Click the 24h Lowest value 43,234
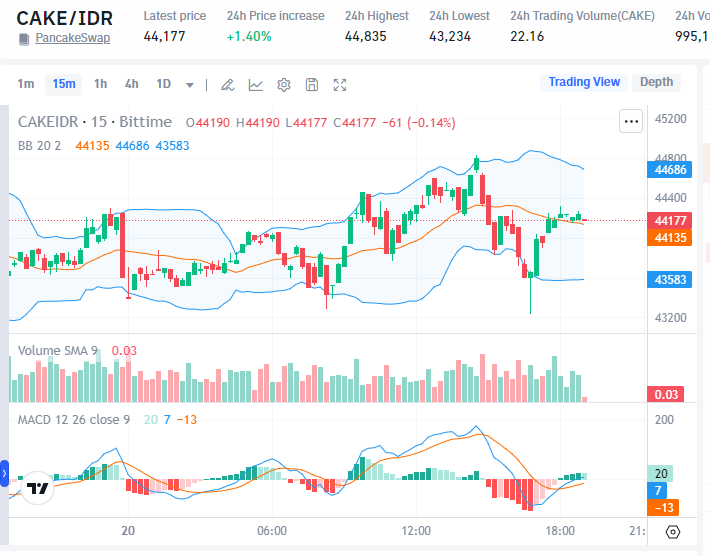This screenshot has height=556, width=710. pyautogui.click(x=450, y=36)
